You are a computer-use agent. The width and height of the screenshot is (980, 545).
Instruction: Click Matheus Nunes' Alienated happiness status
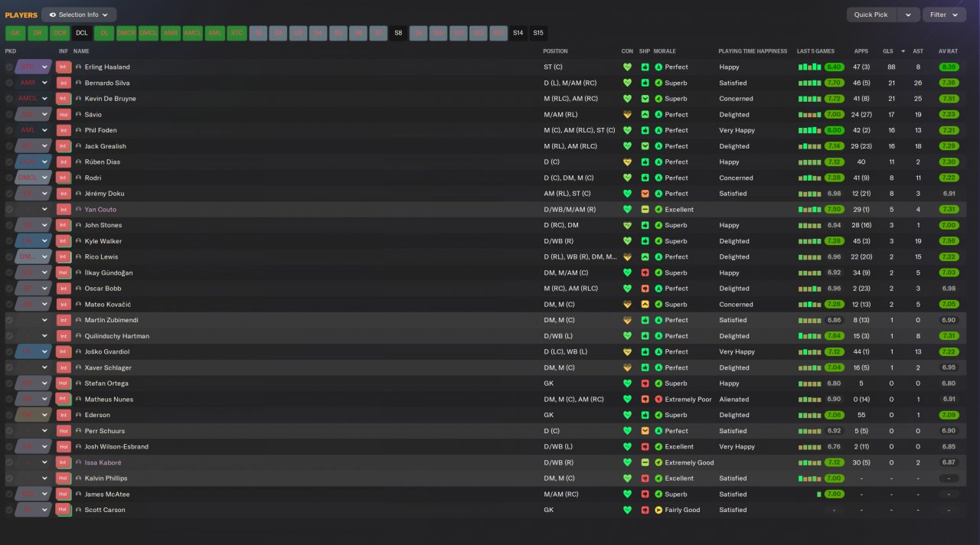pos(734,400)
